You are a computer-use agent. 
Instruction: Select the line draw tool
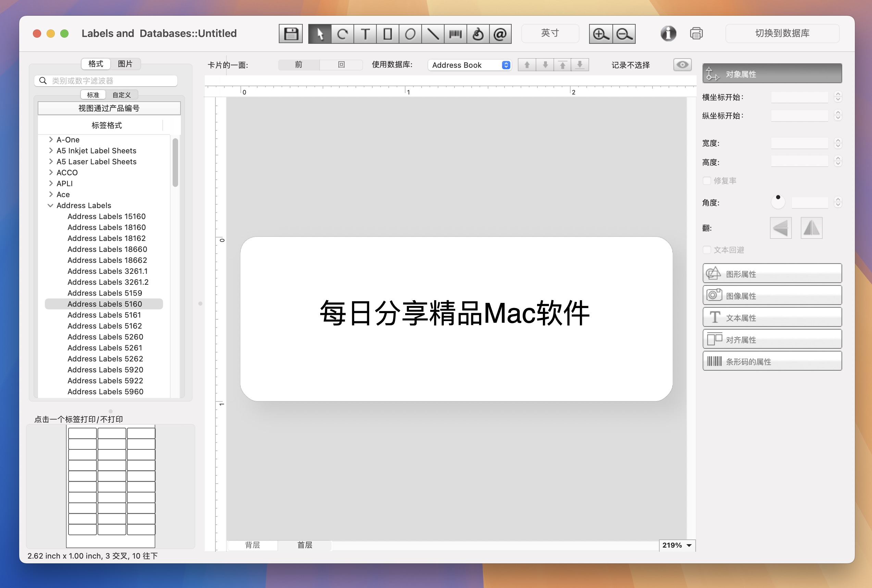point(433,34)
